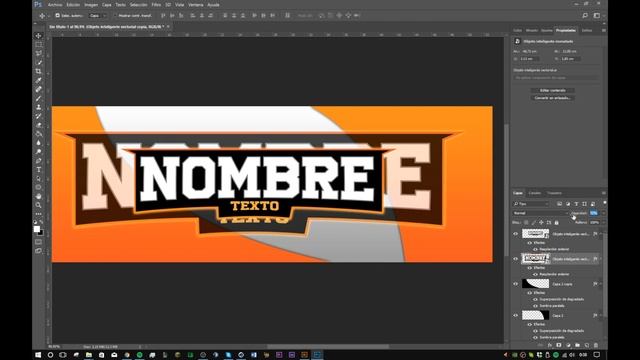Filter layers by pixel image icon
Viewport: 640px width, 360px height.
(559, 204)
